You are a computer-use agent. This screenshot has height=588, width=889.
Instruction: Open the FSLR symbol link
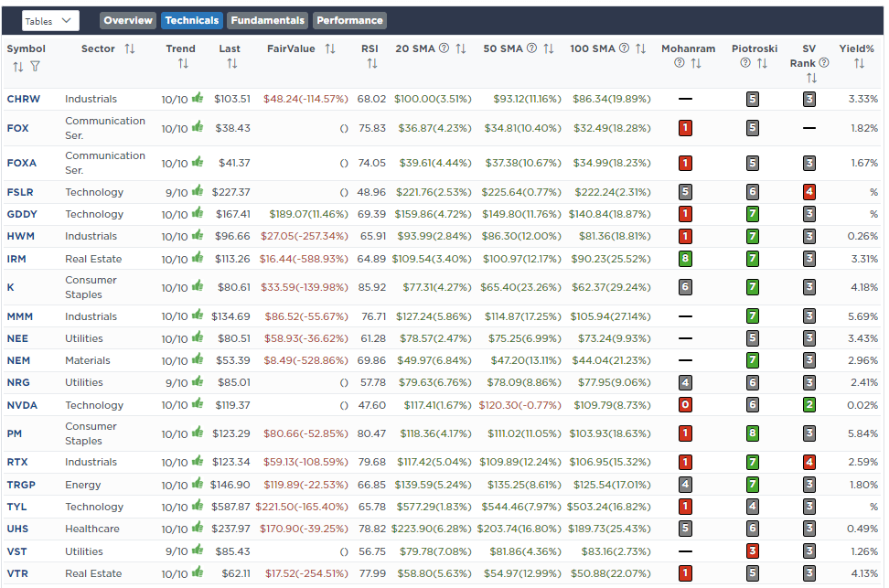point(20,192)
